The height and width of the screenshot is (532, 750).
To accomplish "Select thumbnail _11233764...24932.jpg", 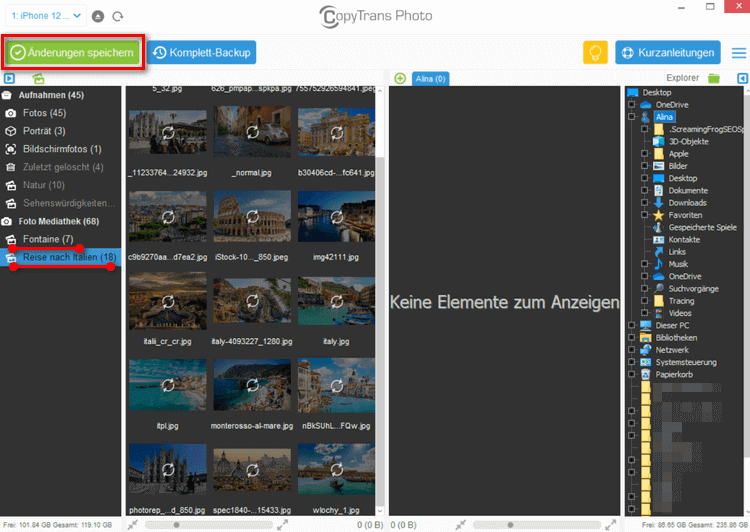I will tap(168, 132).
